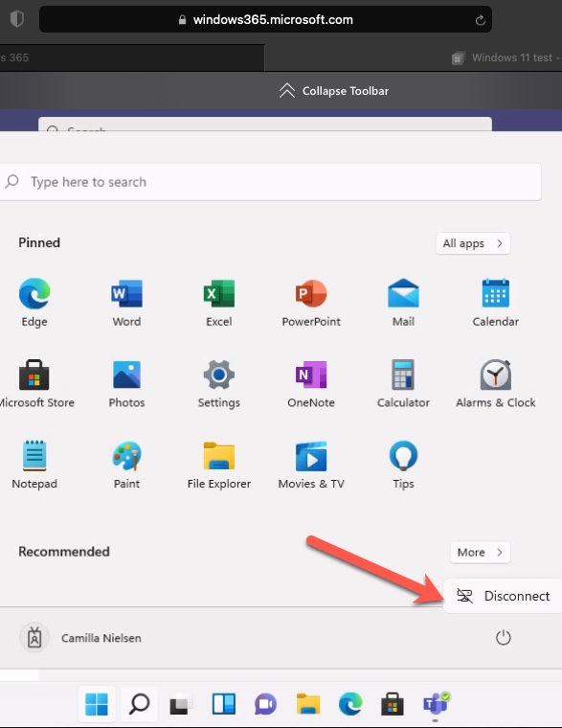This screenshot has width=562, height=728.
Task: Open the Calculator app
Action: pyautogui.click(x=403, y=383)
